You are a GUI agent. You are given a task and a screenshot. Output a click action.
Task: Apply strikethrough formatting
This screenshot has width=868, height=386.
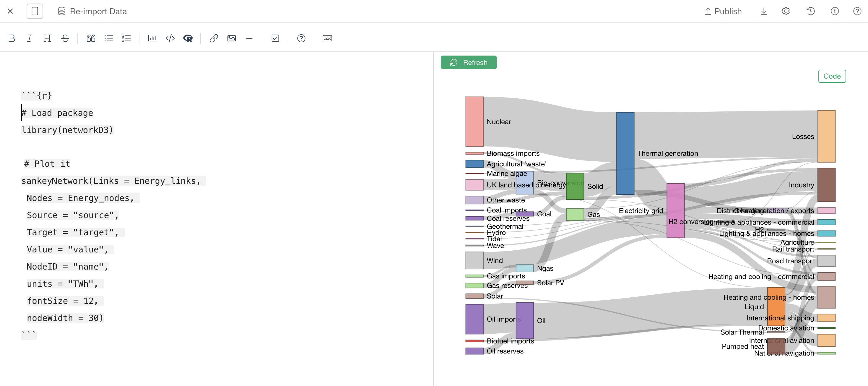coord(65,38)
